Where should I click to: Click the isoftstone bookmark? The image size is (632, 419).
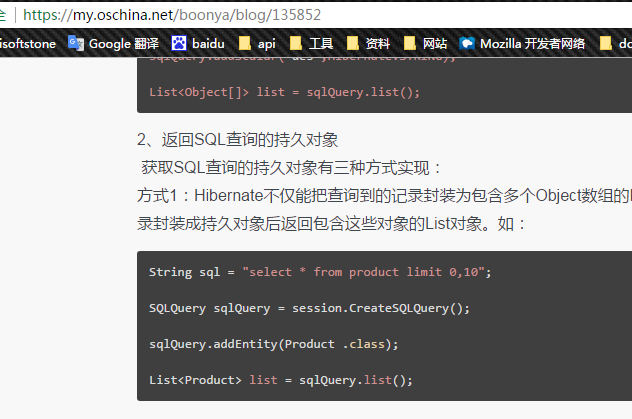[x=27, y=43]
